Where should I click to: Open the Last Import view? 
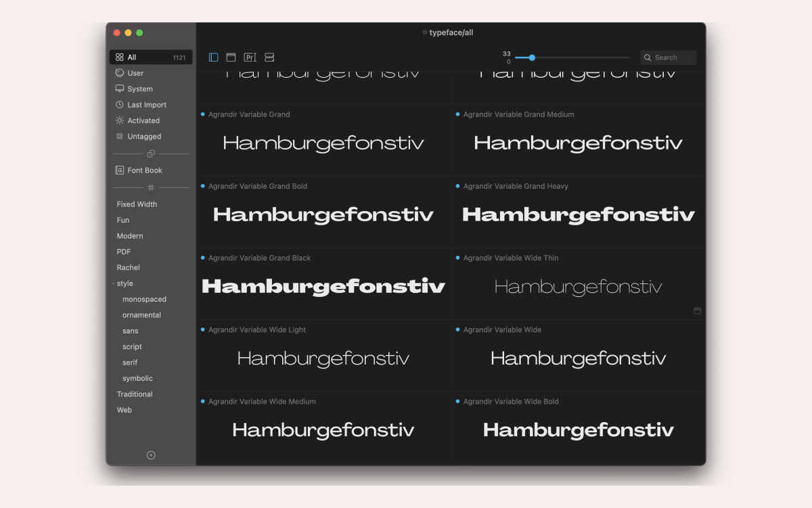click(x=145, y=105)
